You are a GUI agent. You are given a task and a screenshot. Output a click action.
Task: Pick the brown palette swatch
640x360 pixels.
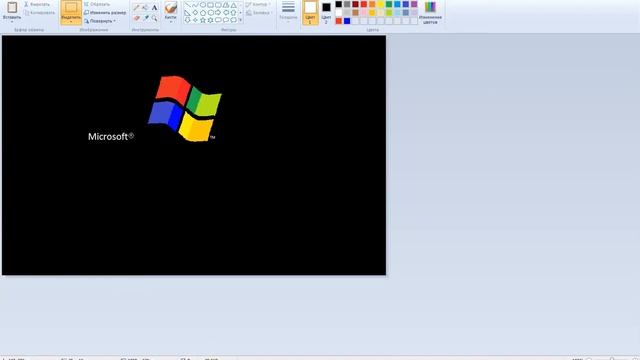tap(356, 13)
